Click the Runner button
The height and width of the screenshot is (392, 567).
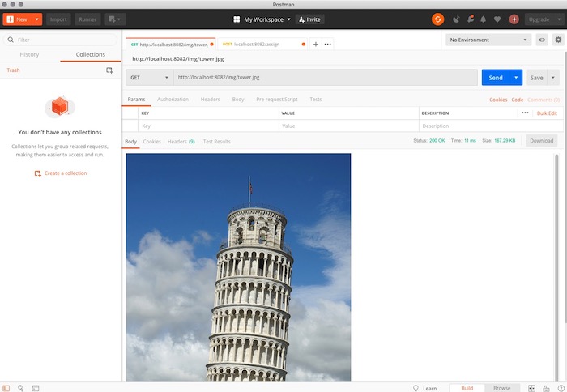tap(87, 19)
